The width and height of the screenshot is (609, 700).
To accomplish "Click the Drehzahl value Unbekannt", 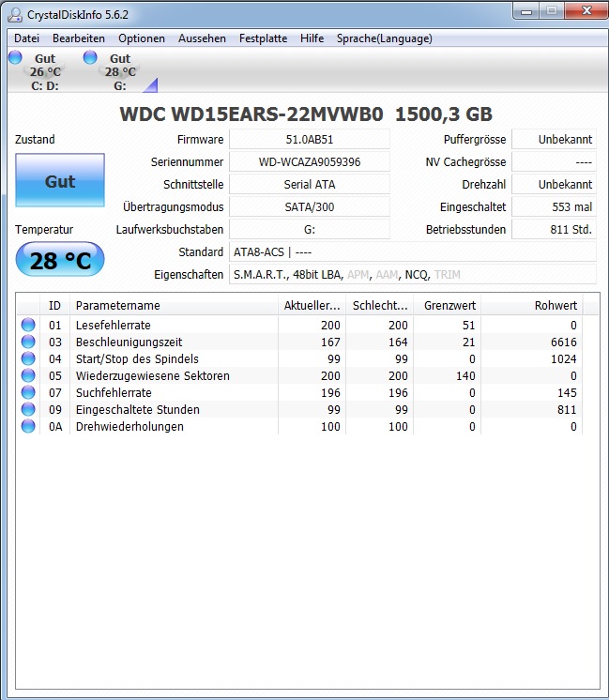I will (554, 184).
